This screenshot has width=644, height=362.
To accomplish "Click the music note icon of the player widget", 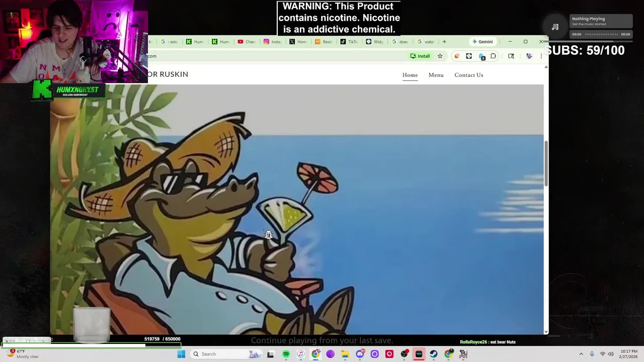I will point(555,27).
